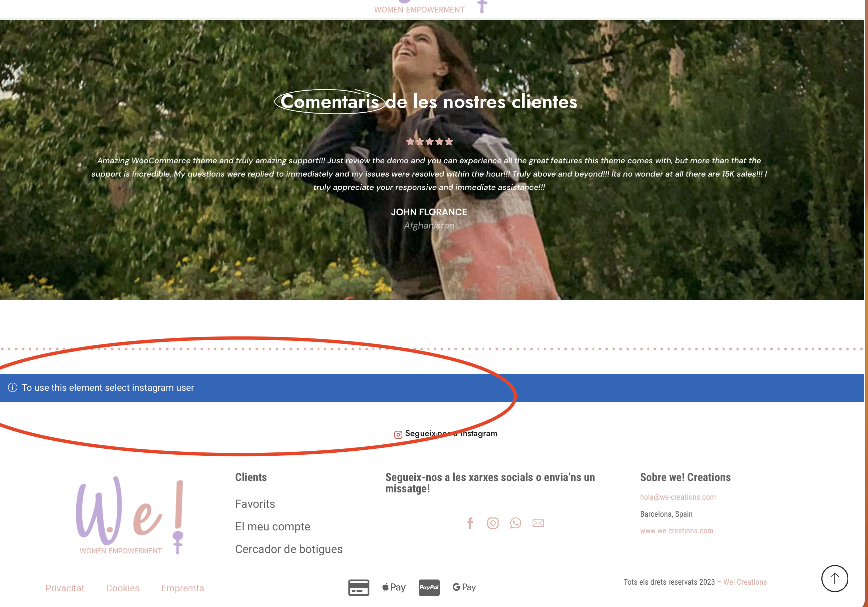Go to El meu compte
The image size is (868, 607).
tap(272, 526)
